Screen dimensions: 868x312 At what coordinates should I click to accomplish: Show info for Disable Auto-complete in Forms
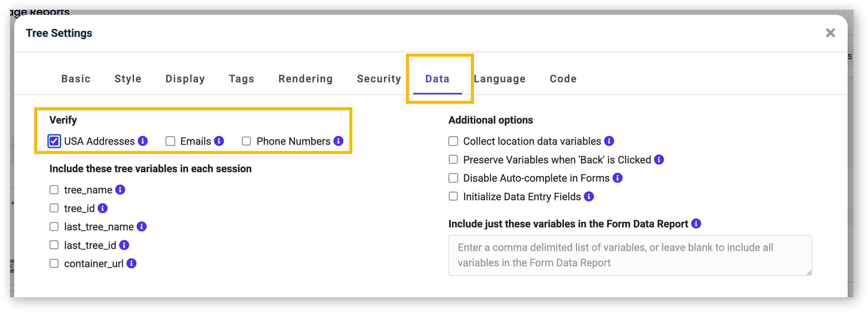[x=617, y=178]
